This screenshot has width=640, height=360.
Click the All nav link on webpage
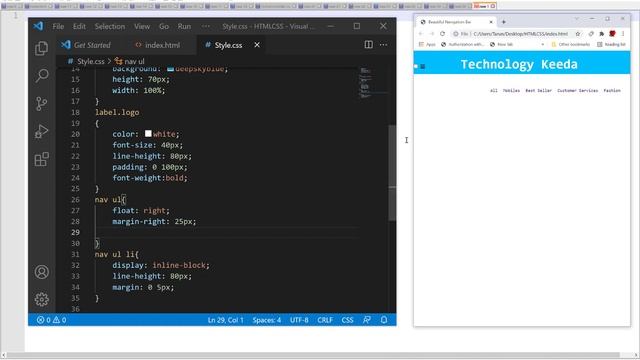[x=493, y=91]
